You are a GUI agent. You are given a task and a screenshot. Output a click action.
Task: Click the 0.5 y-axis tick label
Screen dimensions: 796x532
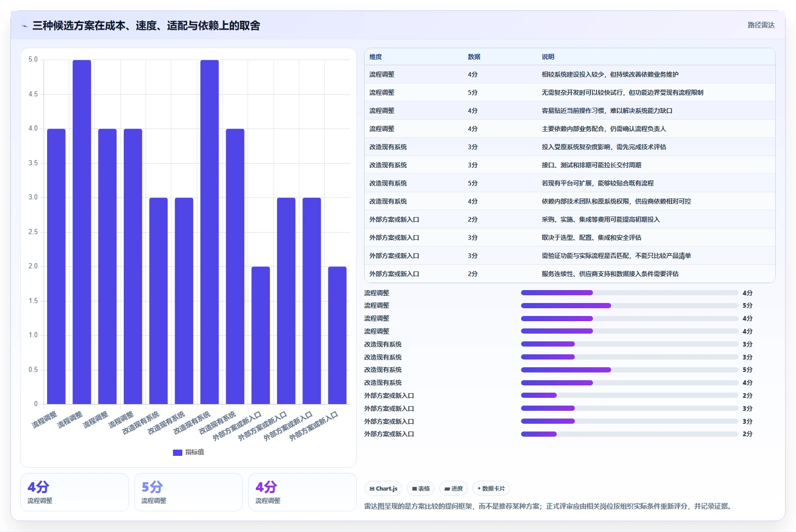click(33, 370)
